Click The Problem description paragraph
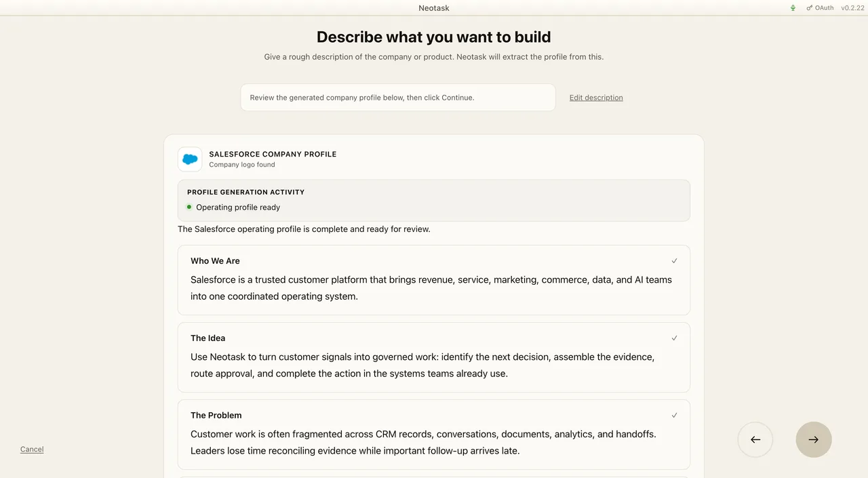Screen dimensions: 868x478 pyautogui.click(x=423, y=443)
